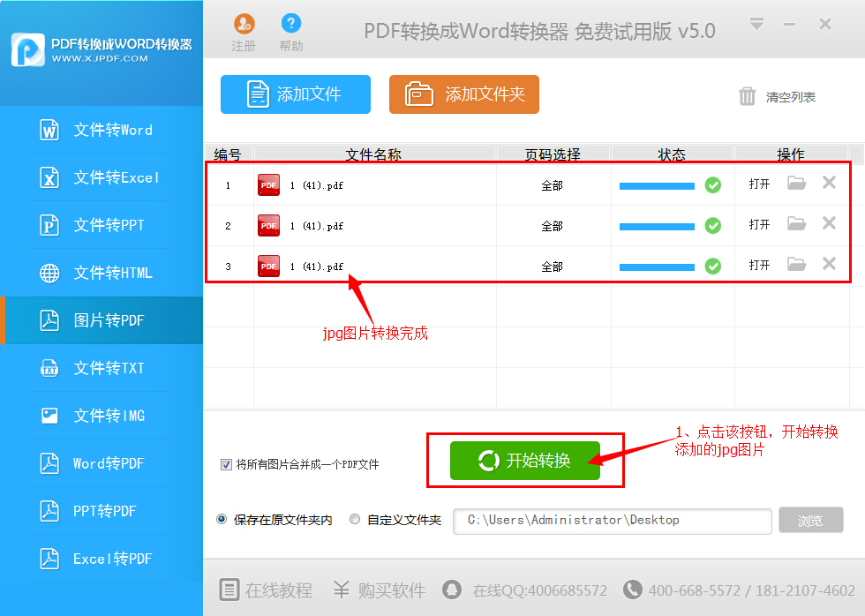Click the 开始转换 button
This screenshot has width=865, height=616.
[524, 461]
